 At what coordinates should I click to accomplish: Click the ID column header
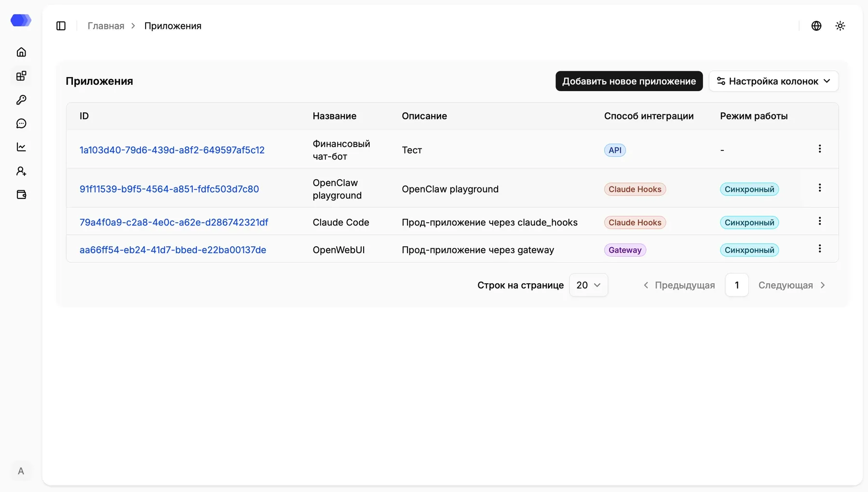(84, 116)
